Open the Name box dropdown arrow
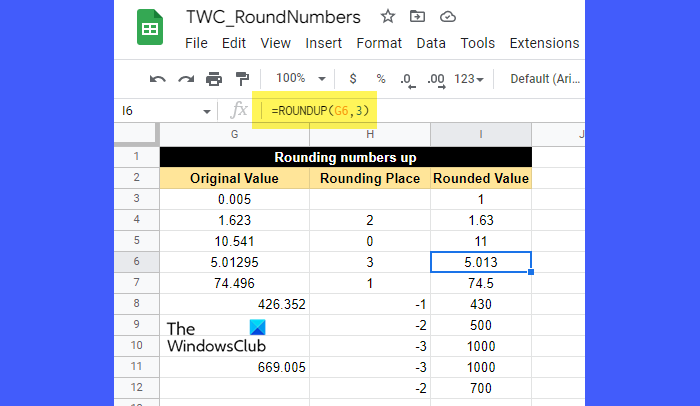Viewport: 700px width, 406px height. (x=207, y=111)
